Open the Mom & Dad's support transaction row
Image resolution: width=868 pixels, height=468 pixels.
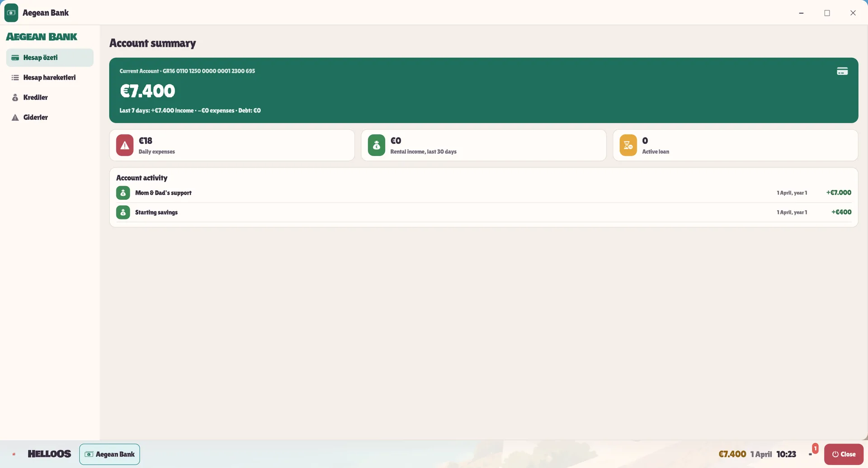click(x=484, y=193)
